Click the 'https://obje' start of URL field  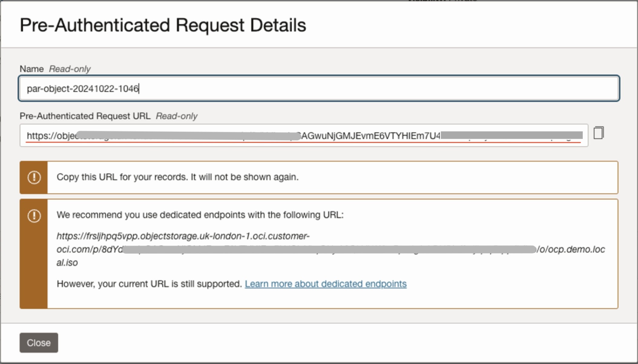(x=51, y=136)
